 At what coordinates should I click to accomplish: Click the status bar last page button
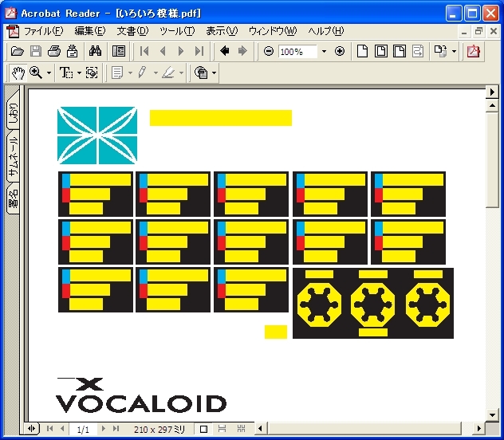click(x=116, y=429)
